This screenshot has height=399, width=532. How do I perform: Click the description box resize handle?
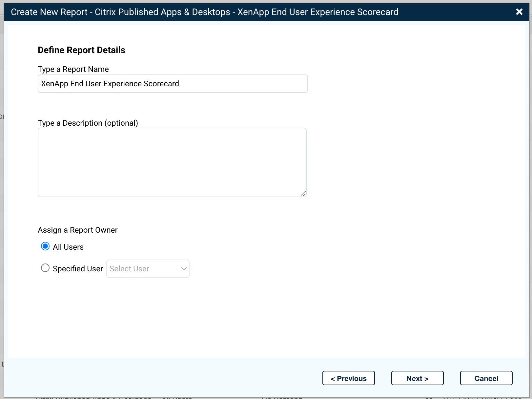303,194
